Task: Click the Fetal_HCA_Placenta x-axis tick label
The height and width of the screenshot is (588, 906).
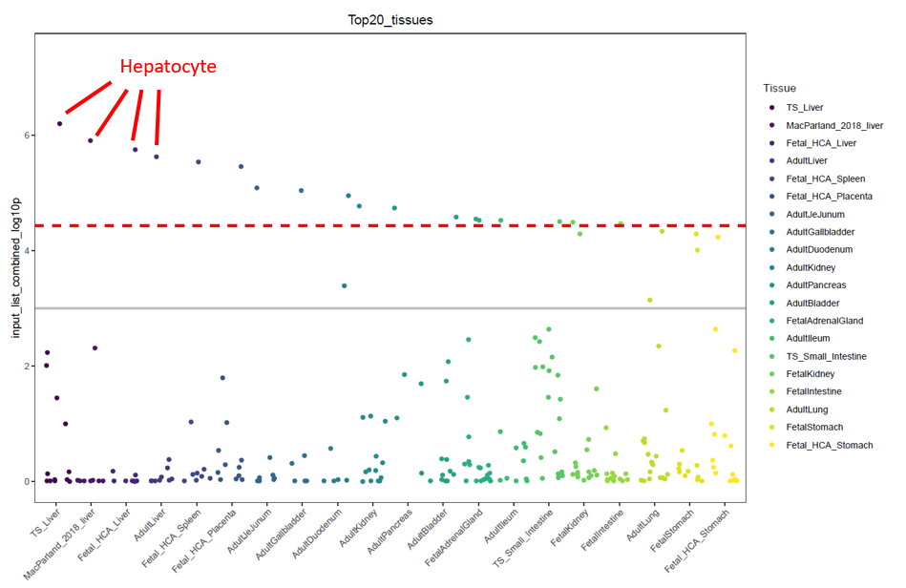Action: click(206, 544)
